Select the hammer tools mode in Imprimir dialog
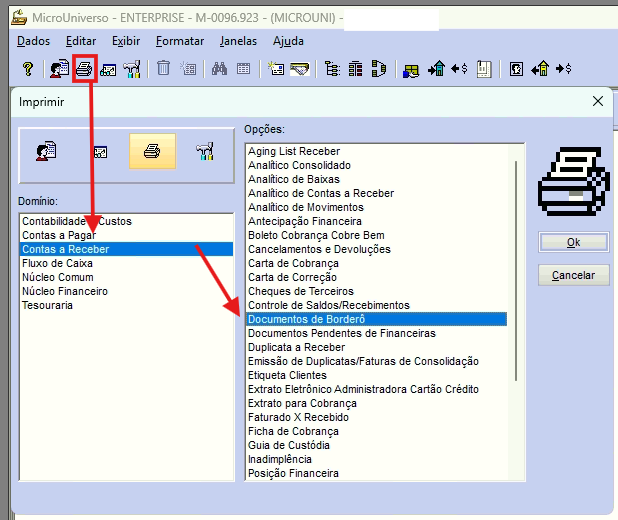 [205, 151]
